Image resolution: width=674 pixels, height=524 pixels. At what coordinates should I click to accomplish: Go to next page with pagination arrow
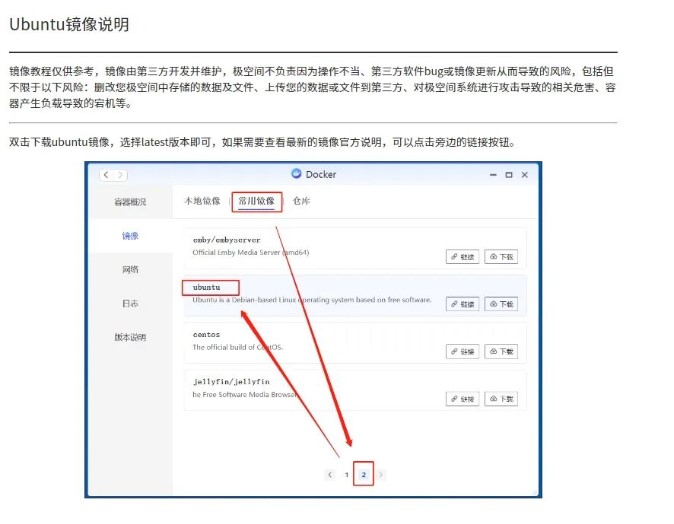pos(381,475)
